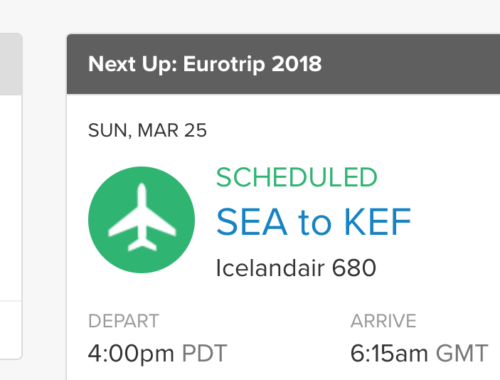Click the white body of the left card
Image resolution: width=500 pixels, height=380 pixels.
pos(11,198)
